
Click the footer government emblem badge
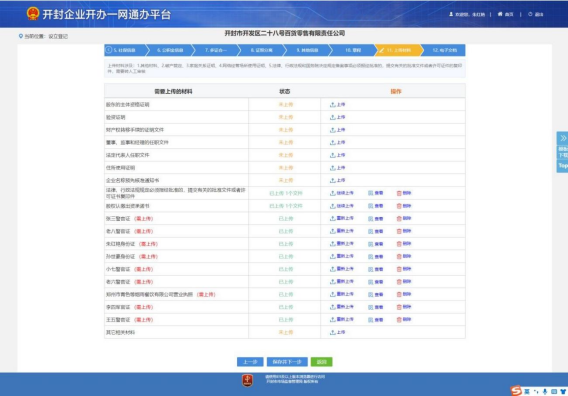[x=247, y=380]
